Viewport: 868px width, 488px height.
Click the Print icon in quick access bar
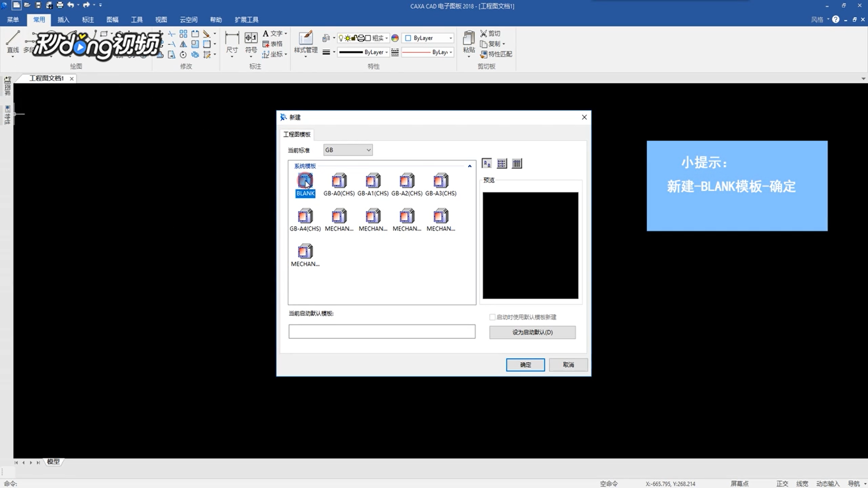(60, 5)
